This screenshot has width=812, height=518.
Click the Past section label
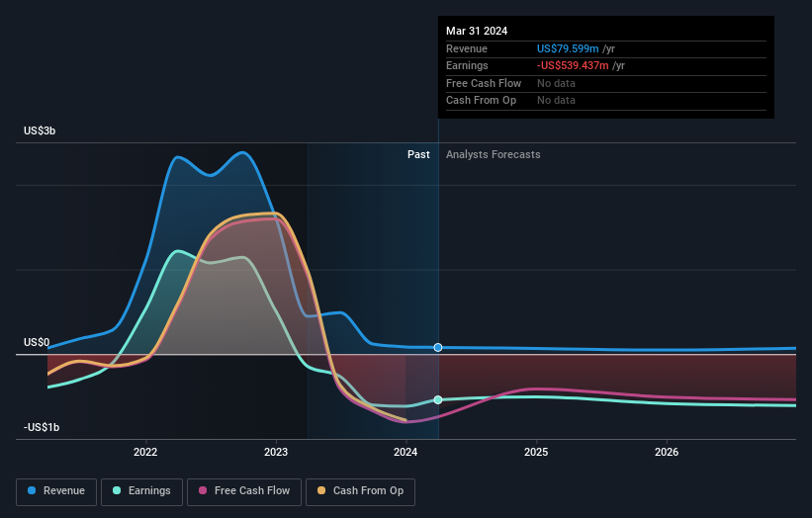(x=418, y=155)
